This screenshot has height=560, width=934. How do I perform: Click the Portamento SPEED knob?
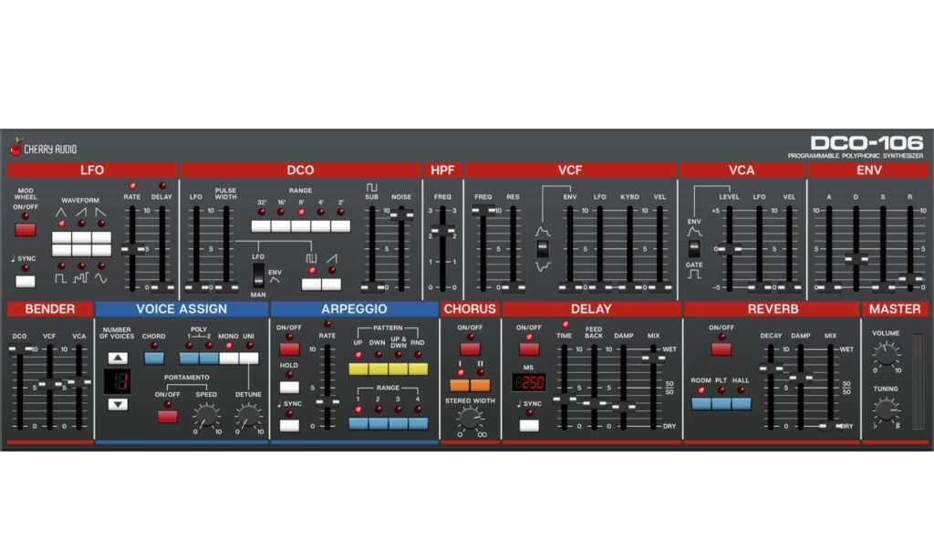206,416
